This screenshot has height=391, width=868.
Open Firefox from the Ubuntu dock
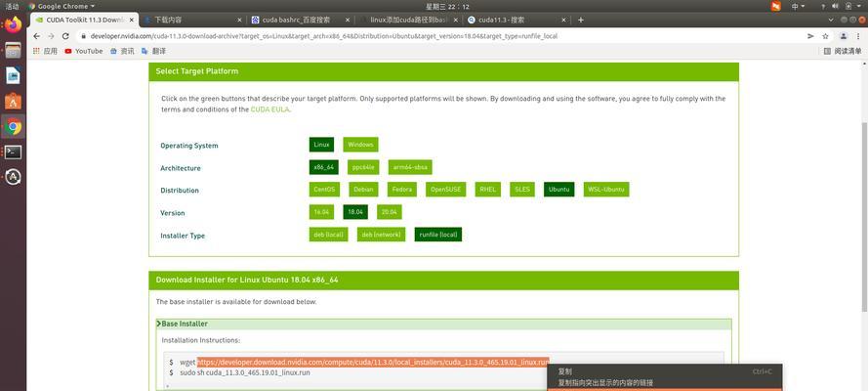(13, 24)
